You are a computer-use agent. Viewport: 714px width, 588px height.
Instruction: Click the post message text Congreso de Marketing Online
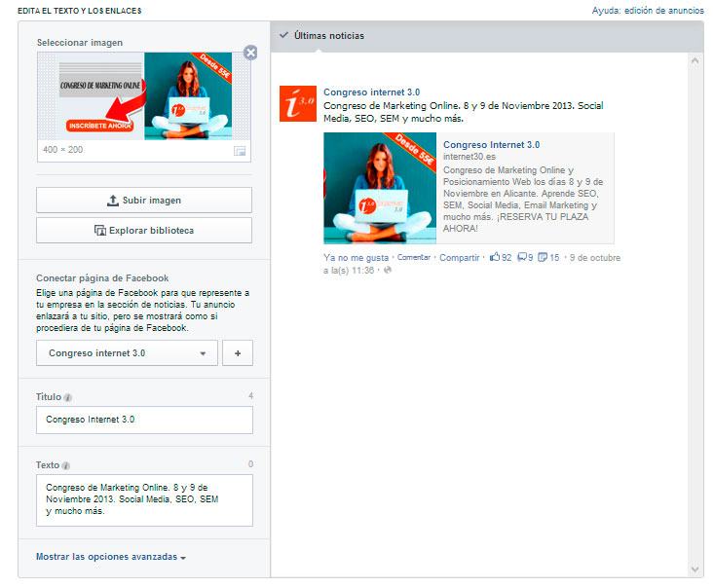pos(464,112)
